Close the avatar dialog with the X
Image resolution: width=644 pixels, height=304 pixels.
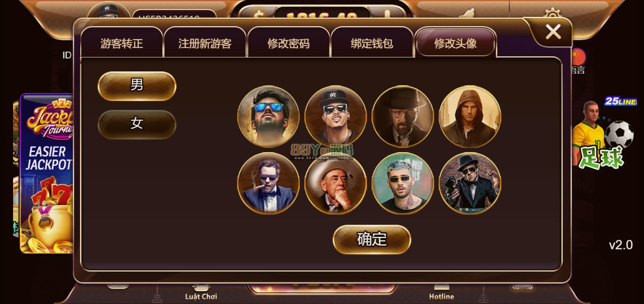[x=553, y=32]
